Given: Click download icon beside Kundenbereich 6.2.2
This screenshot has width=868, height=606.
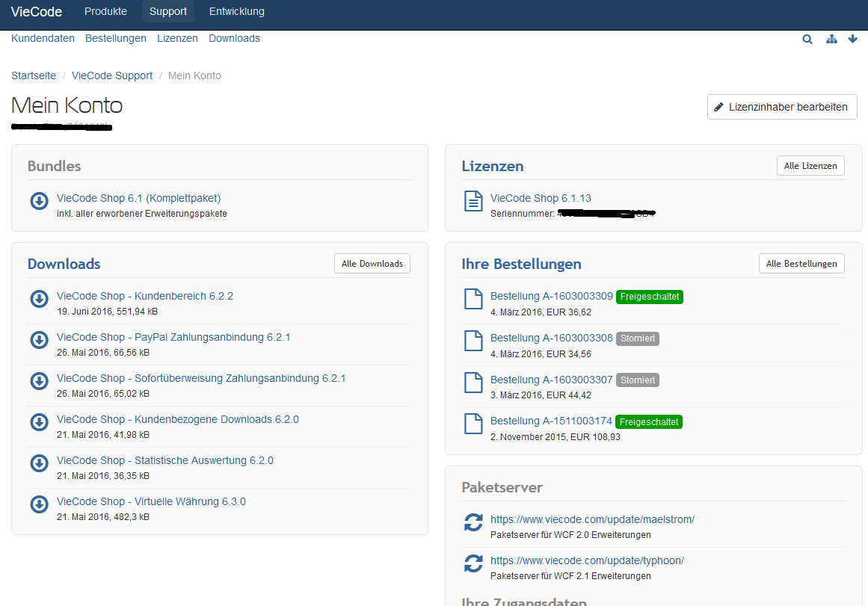Looking at the screenshot, I should (39, 300).
